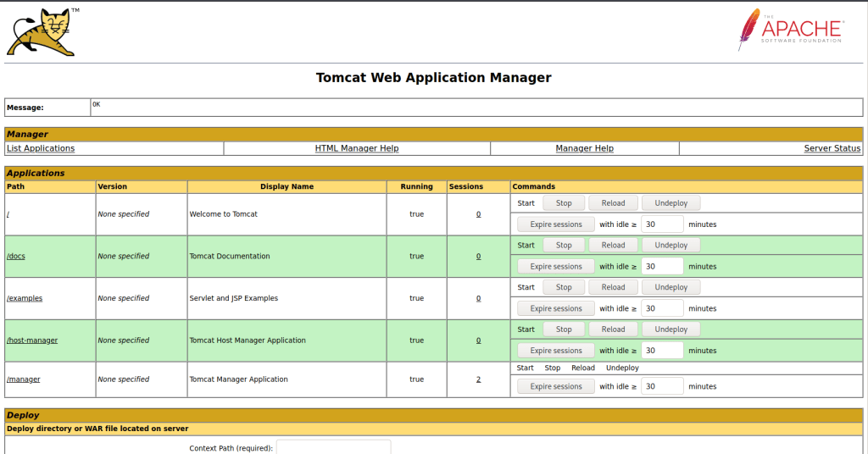This screenshot has height=454, width=868.
Task: Reload the /docs application
Action: click(613, 246)
